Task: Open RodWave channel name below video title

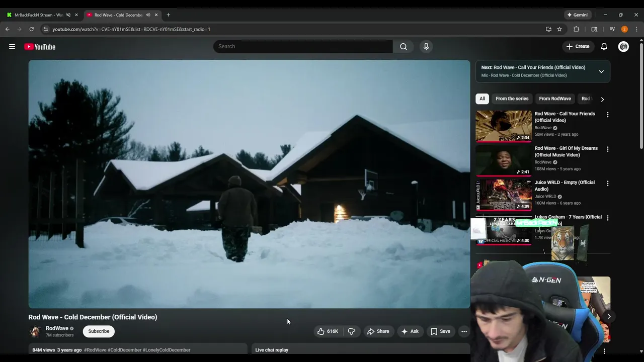Action: click(57, 328)
